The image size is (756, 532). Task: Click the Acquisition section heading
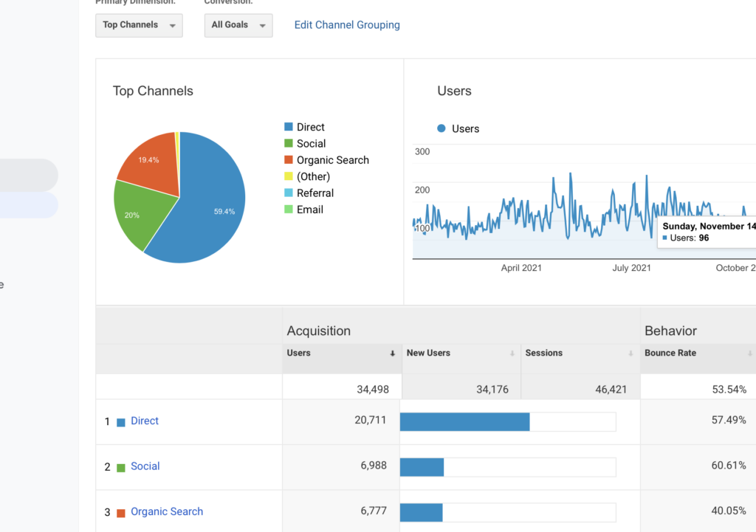[x=319, y=331]
